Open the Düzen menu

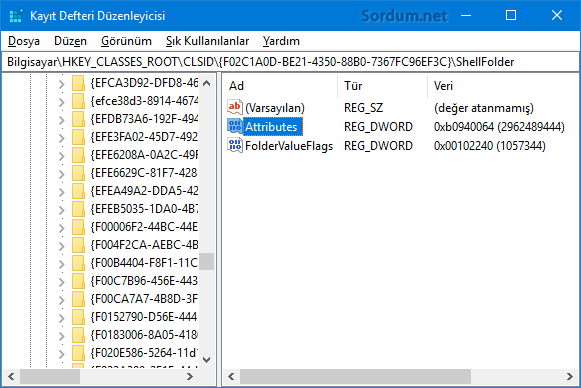click(70, 41)
